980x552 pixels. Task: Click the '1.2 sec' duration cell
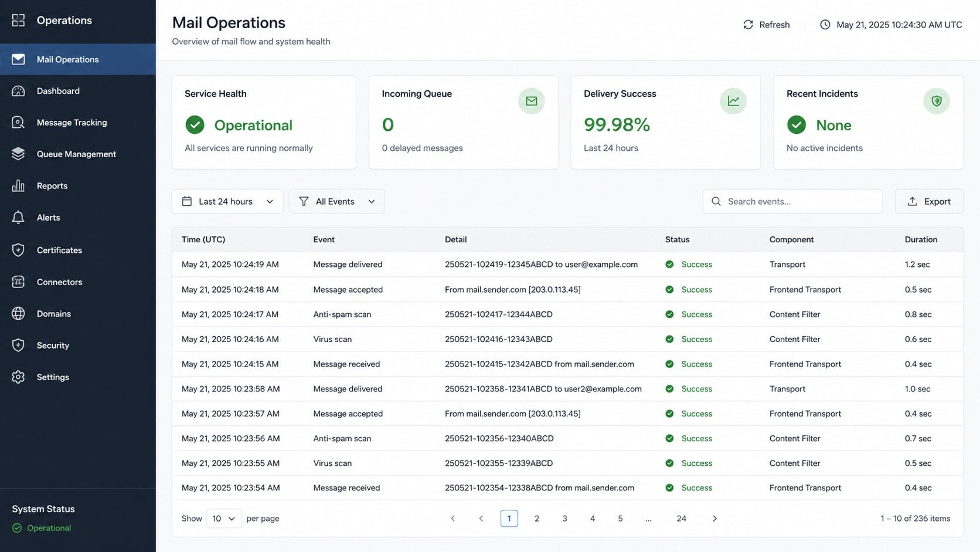[x=917, y=265]
